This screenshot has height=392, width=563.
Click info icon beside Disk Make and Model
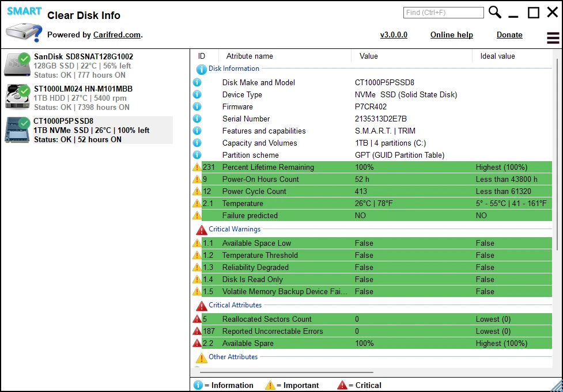[197, 82]
